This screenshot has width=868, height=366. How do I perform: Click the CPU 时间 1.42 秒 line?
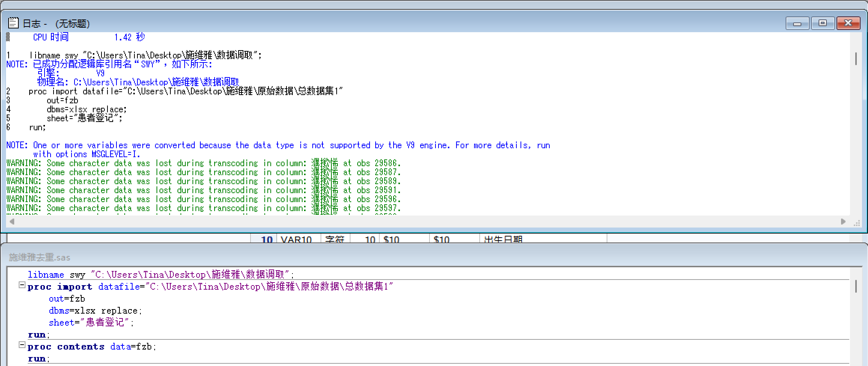[89, 37]
